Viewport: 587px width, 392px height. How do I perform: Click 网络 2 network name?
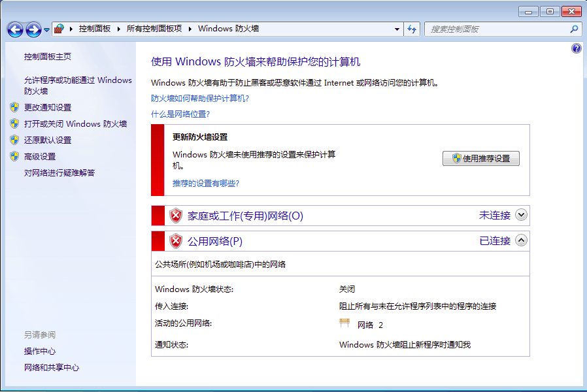[370, 325]
